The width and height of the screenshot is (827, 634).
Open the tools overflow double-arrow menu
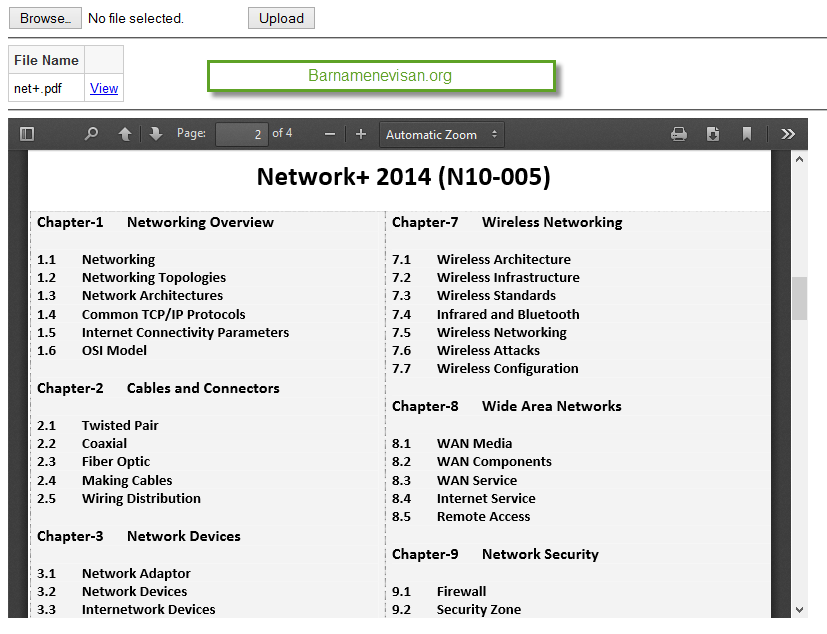788,134
